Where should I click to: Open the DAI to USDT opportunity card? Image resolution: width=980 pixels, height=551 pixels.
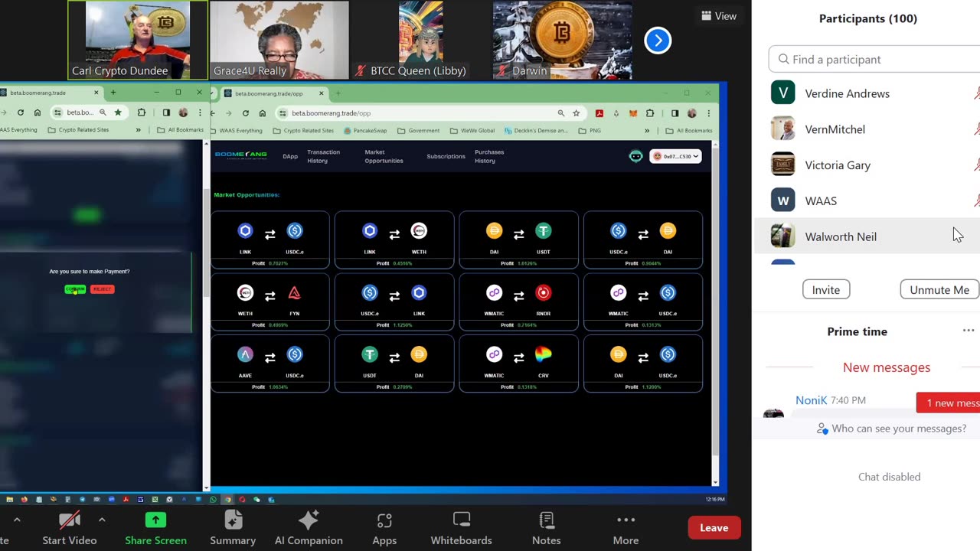point(518,240)
